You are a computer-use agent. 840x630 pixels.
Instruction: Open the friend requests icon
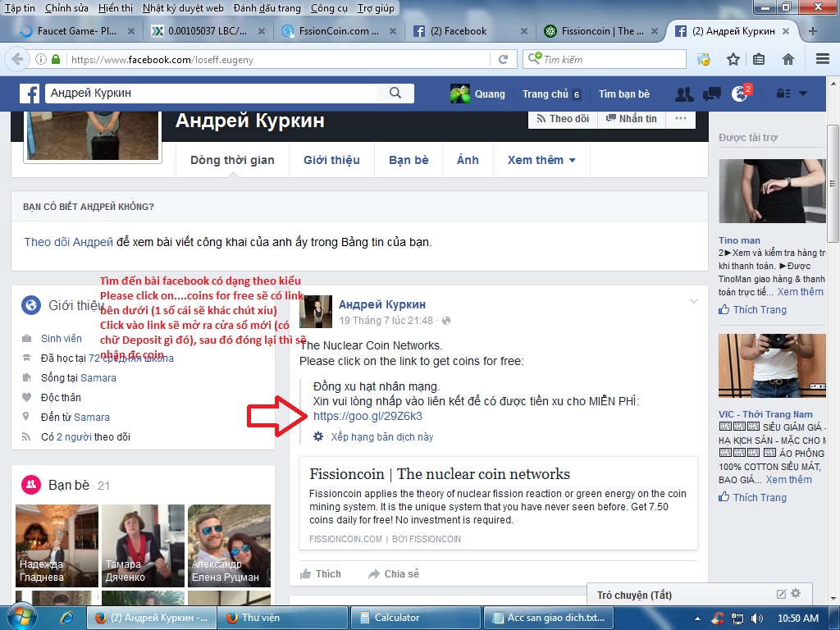coord(684,94)
